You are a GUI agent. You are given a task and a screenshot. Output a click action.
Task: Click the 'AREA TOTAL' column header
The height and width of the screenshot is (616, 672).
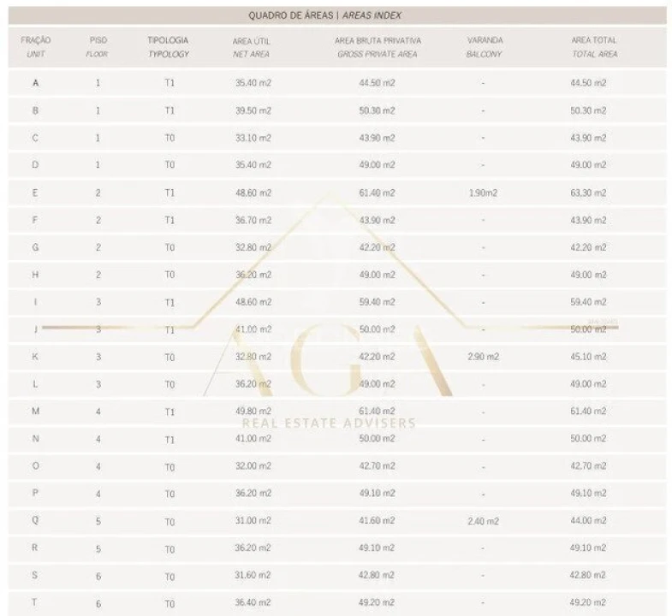594,47
